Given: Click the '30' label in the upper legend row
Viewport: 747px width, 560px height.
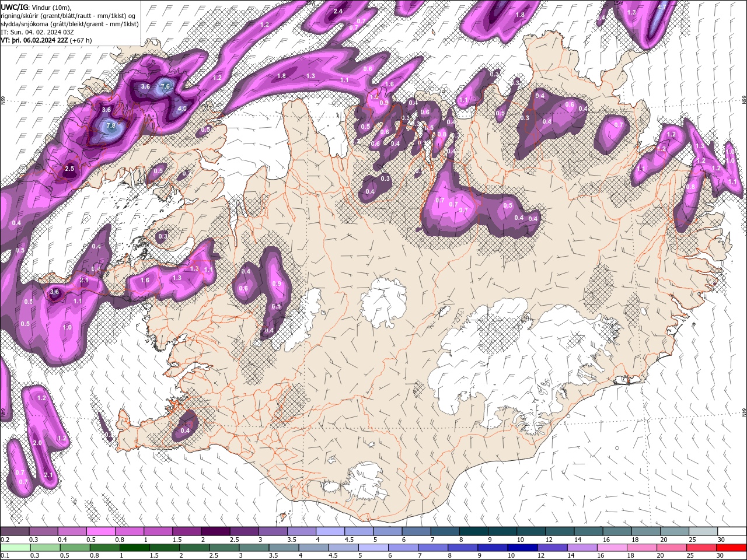Looking at the screenshot, I should tap(721, 540).
